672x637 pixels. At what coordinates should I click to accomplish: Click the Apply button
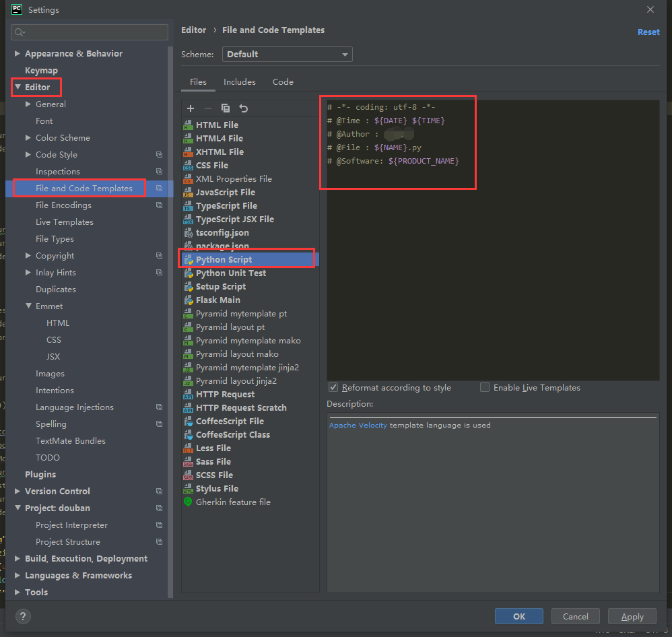(x=632, y=616)
